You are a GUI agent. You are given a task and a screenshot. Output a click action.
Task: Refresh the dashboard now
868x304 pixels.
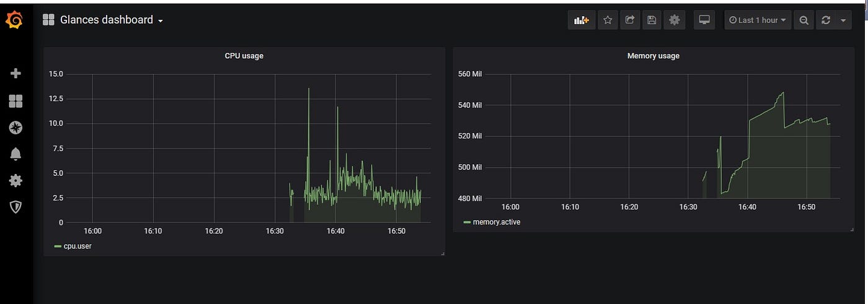point(825,20)
